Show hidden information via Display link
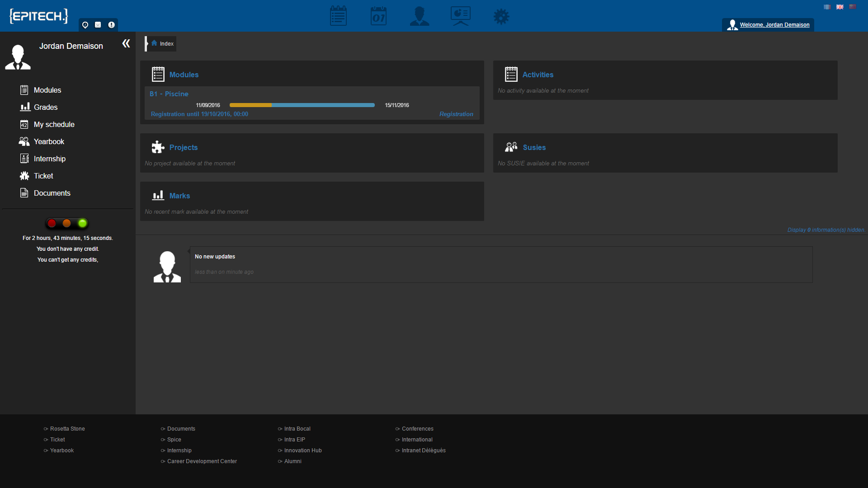Viewport: 868px width, 488px height. click(x=826, y=230)
